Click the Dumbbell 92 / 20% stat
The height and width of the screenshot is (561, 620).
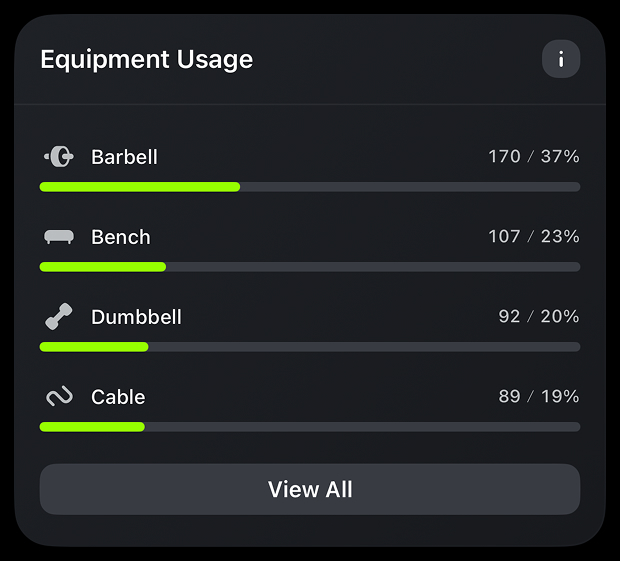click(x=538, y=317)
